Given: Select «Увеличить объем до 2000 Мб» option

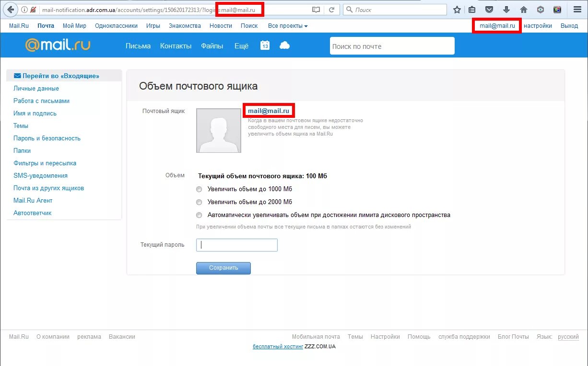Looking at the screenshot, I should (x=199, y=202).
